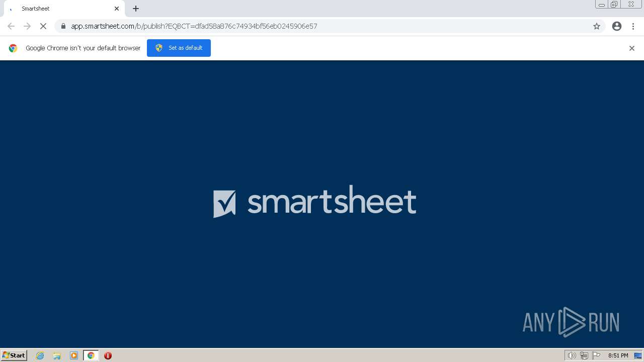Open Windows Explorer folder from taskbar
The height and width of the screenshot is (362, 644).
point(57,355)
